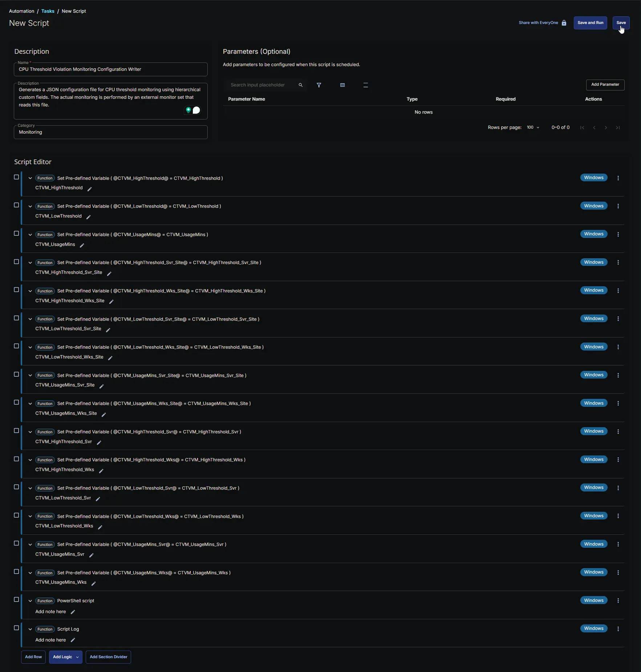Tick the checkbox for CTVM_HighThreshold_Svr_Site row
Screen dimensions: 641x672
pos(16,262)
